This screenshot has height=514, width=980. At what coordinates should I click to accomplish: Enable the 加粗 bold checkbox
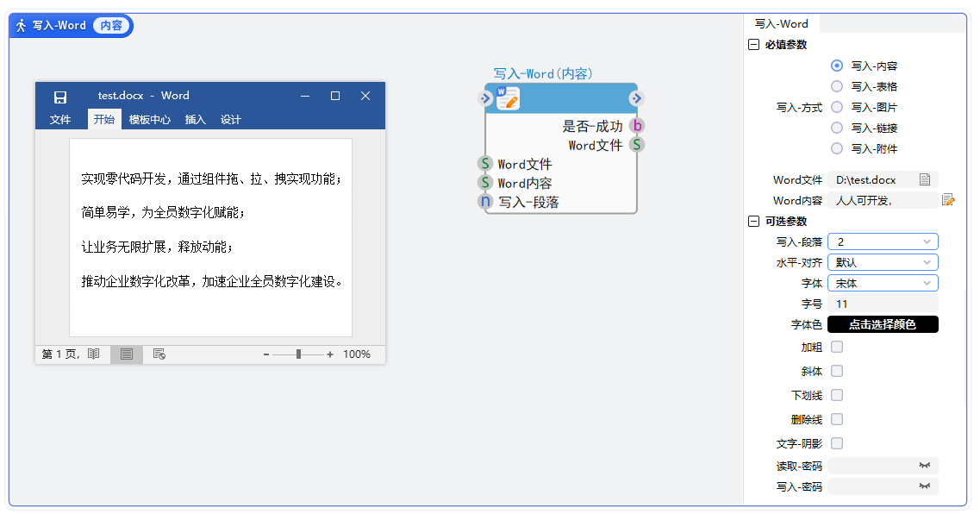click(x=836, y=347)
